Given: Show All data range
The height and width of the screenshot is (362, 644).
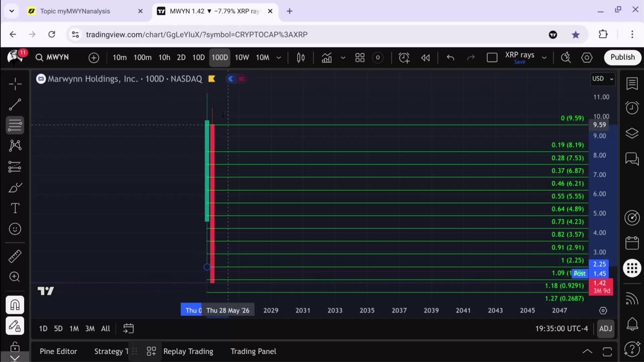Looking at the screenshot, I should (x=105, y=329).
